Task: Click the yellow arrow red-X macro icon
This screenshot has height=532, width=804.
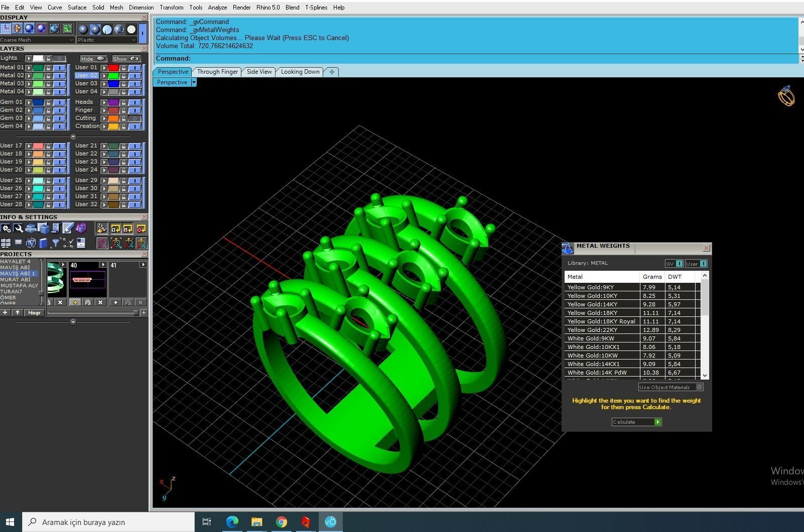Action: (x=141, y=229)
